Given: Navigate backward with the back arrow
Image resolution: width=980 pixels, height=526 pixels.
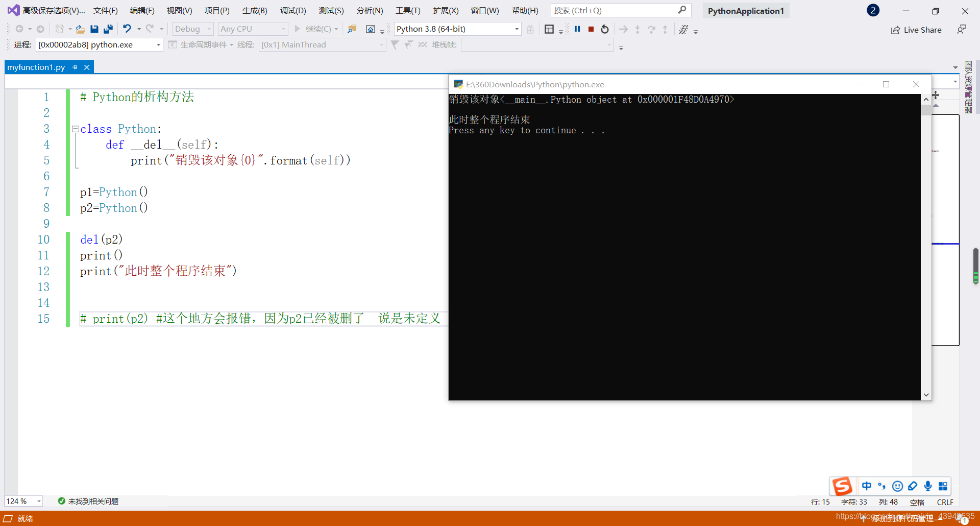Looking at the screenshot, I should tap(19, 29).
